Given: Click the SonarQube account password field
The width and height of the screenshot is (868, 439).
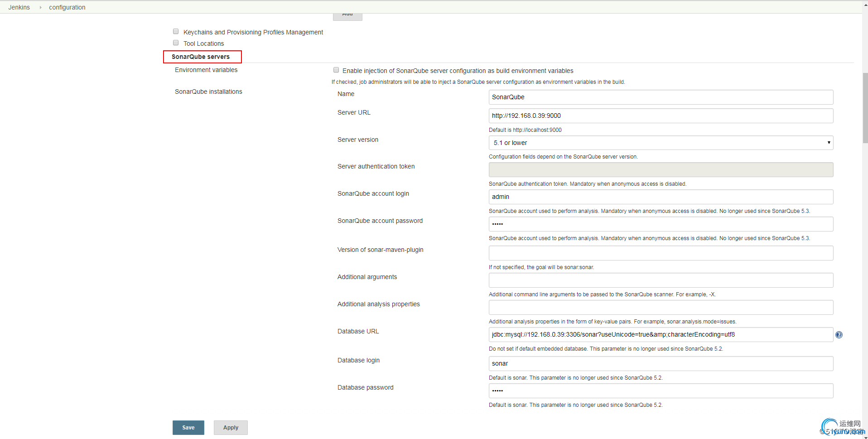Looking at the screenshot, I should [661, 224].
